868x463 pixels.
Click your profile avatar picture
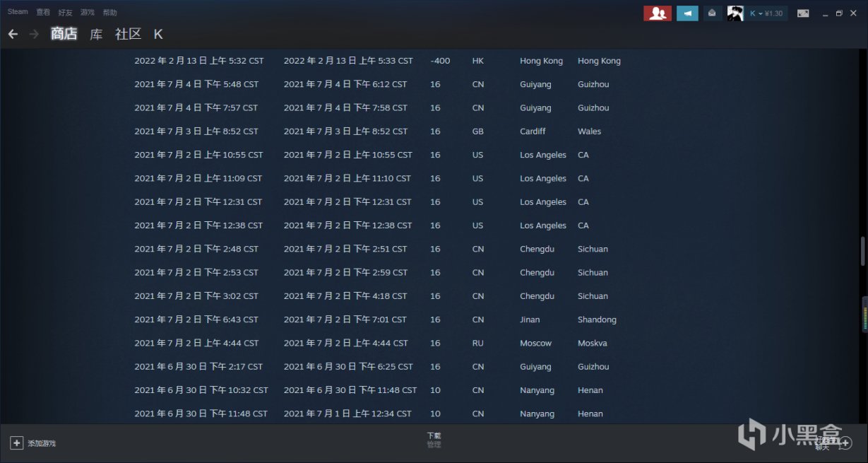pyautogui.click(x=735, y=13)
